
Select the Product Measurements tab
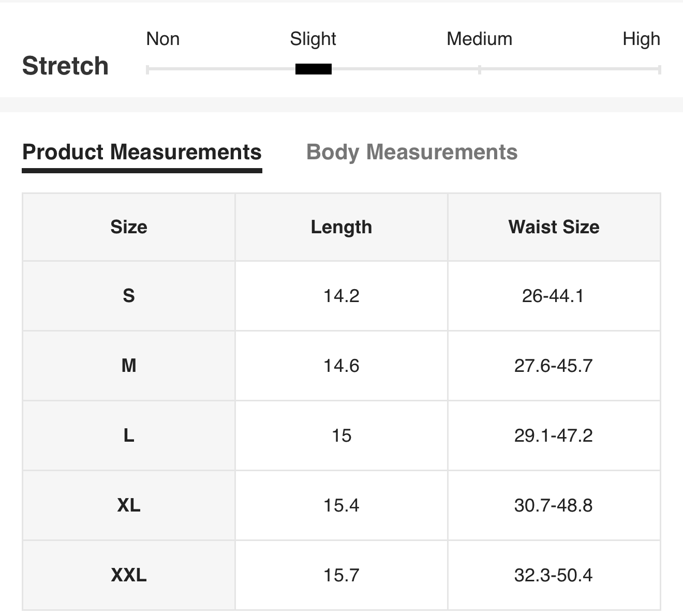(x=142, y=153)
